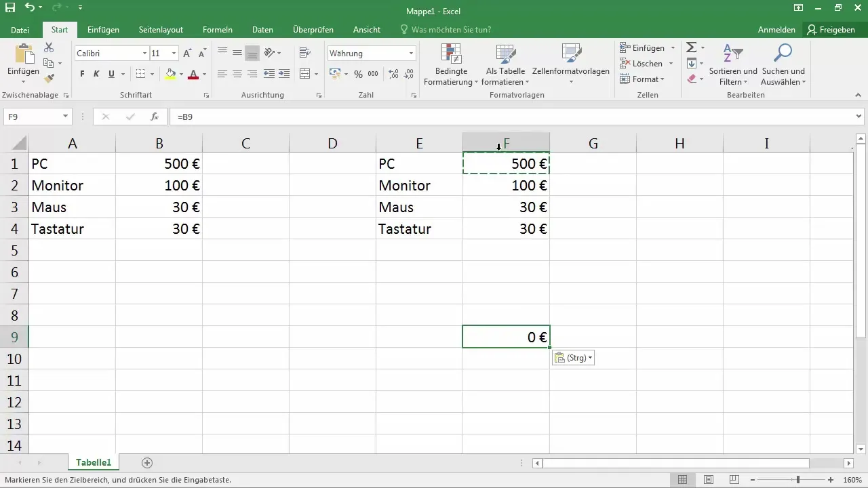Switch to the Daten tab
Screen dimensions: 868x488
[262, 30]
